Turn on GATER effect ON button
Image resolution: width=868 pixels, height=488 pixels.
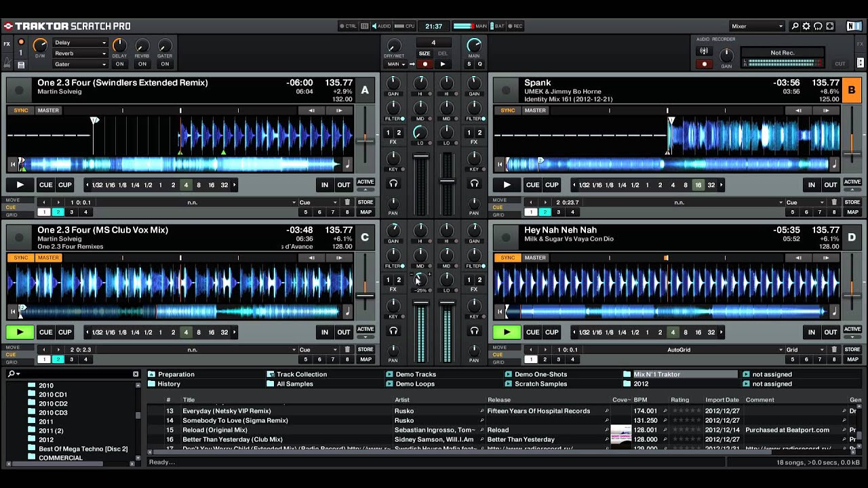click(165, 64)
